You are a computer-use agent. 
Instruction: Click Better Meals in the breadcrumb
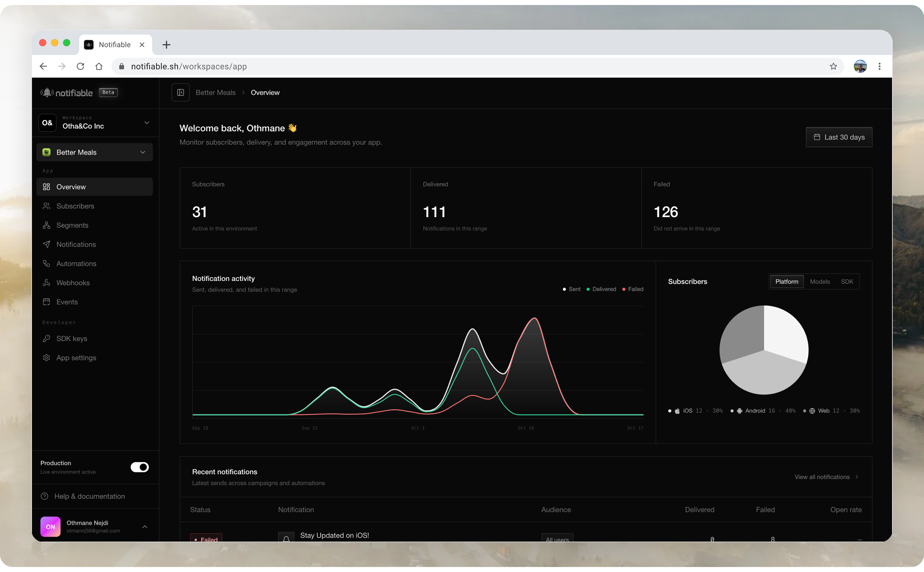tap(215, 93)
